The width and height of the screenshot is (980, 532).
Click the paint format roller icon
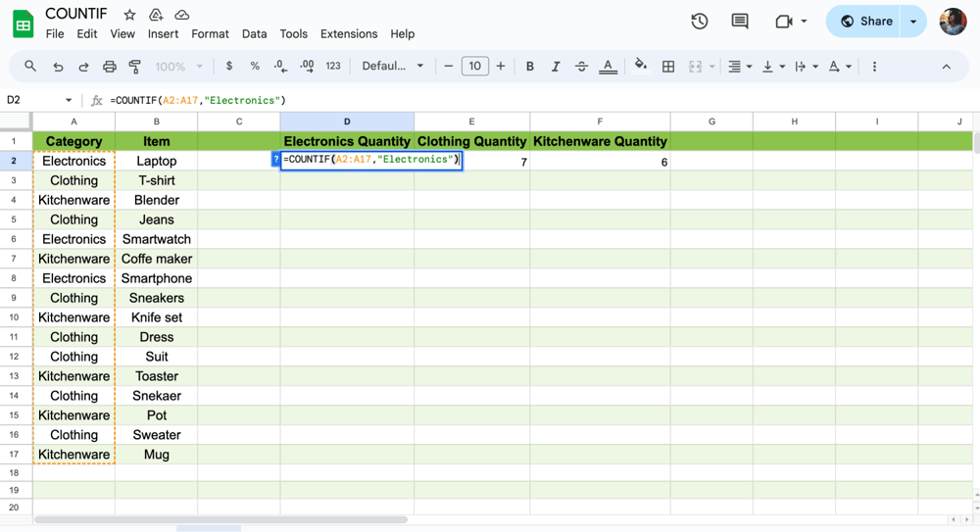pos(135,67)
